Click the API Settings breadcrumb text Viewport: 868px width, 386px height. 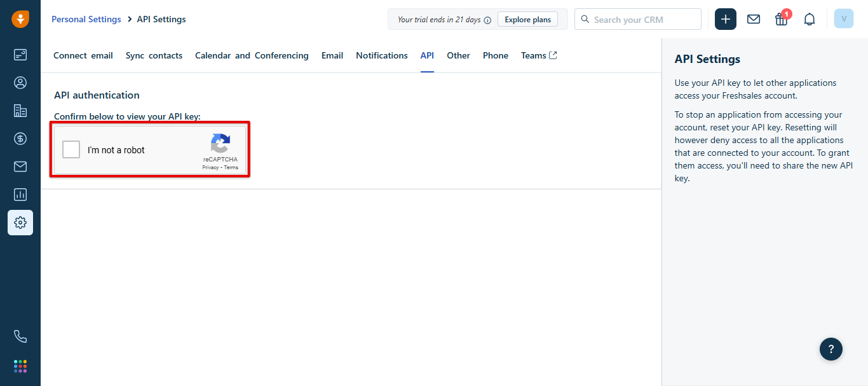tap(161, 19)
